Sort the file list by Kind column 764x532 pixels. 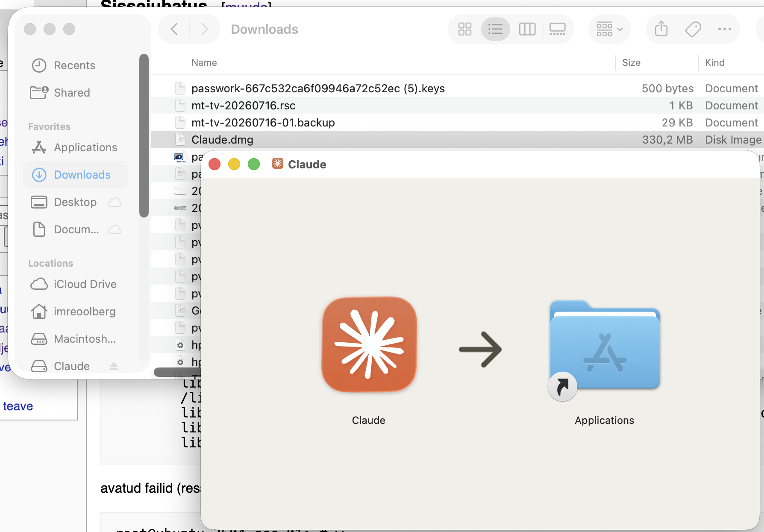click(715, 63)
